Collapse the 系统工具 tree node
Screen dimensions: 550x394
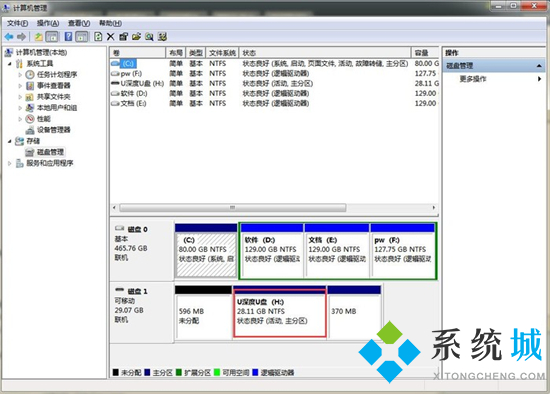10,64
